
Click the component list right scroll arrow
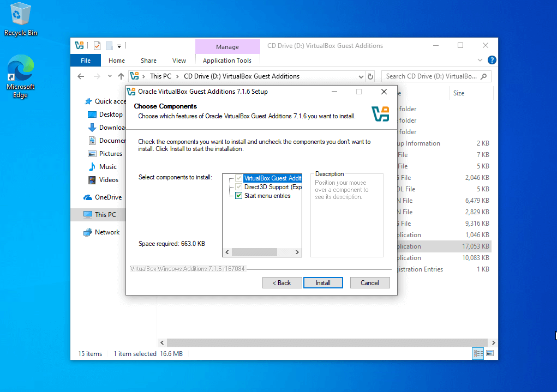[297, 252]
